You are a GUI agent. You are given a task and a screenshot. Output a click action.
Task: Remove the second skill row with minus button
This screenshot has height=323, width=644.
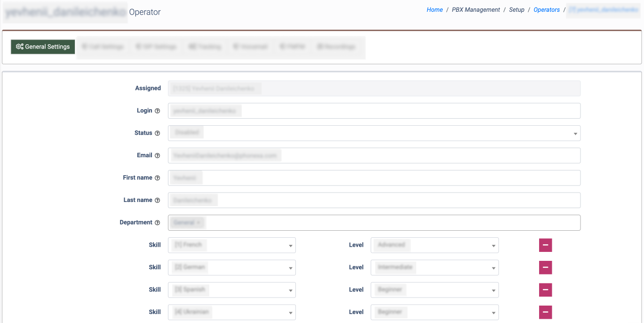(x=545, y=267)
